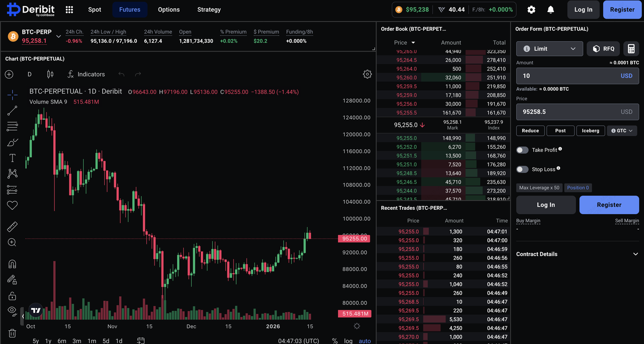Expand the Contract Details section
Image resolution: width=644 pixels, height=344 pixels.
tap(577, 254)
